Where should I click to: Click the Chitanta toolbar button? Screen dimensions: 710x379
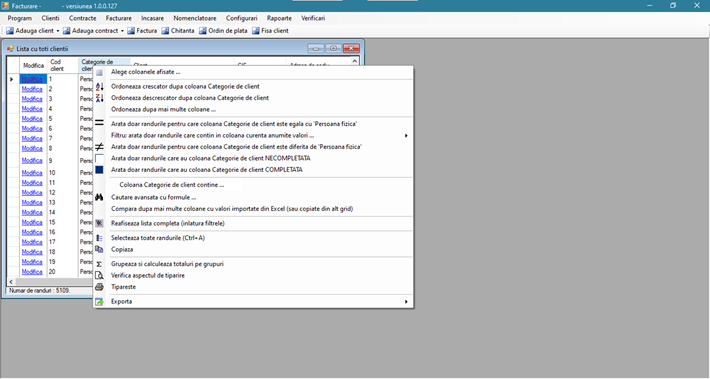tap(178, 31)
